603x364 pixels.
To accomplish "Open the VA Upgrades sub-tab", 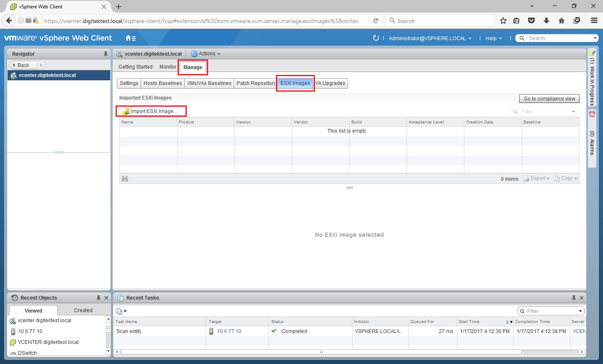I will tap(330, 83).
